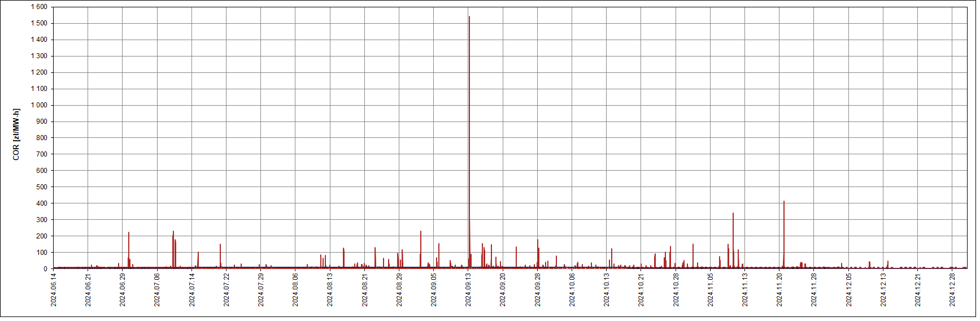
Task: Click the 500 y-axis value
Action: [x=42, y=187]
